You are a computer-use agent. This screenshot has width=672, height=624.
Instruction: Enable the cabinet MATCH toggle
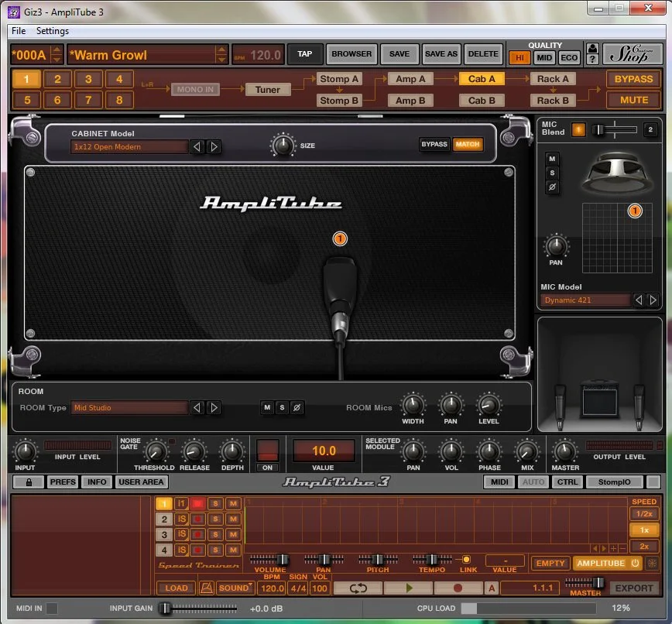coord(468,145)
